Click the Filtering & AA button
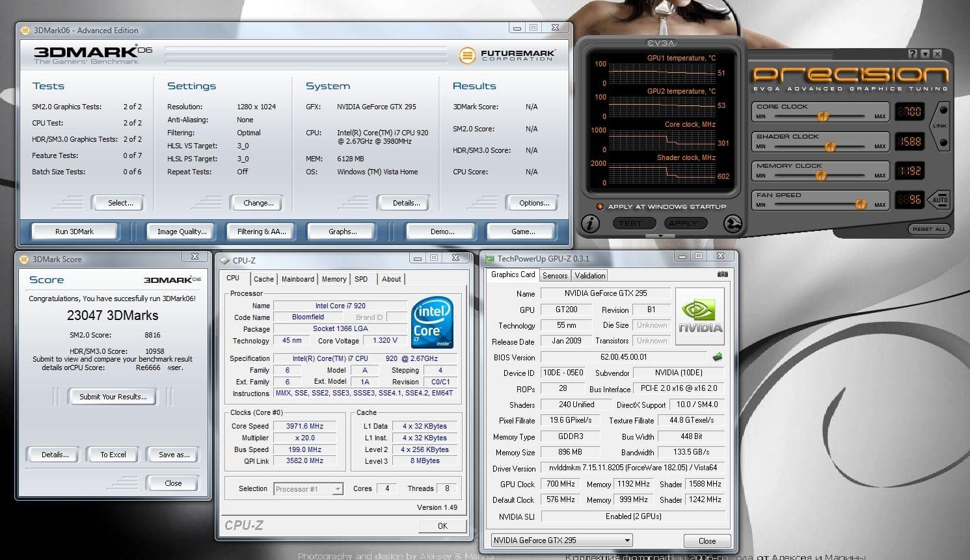The width and height of the screenshot is (970, 560). pyautogui.click(x=262, y=232)
